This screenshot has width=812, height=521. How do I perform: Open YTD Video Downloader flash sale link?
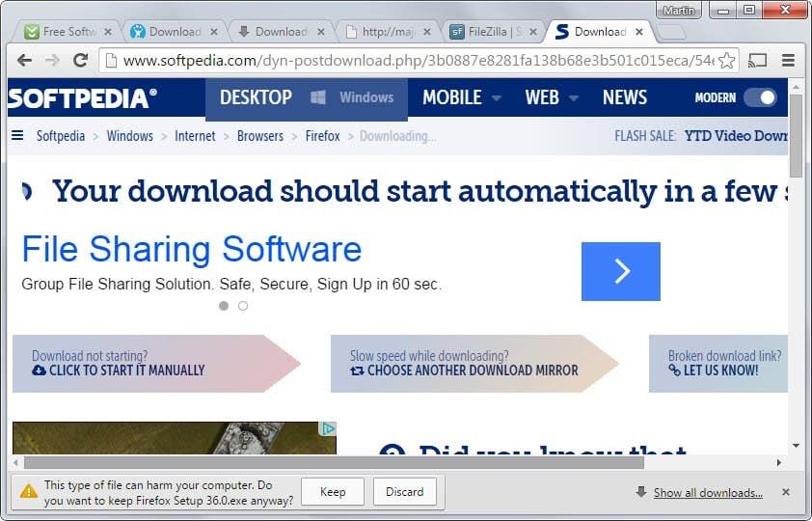[x=736, y=136]
